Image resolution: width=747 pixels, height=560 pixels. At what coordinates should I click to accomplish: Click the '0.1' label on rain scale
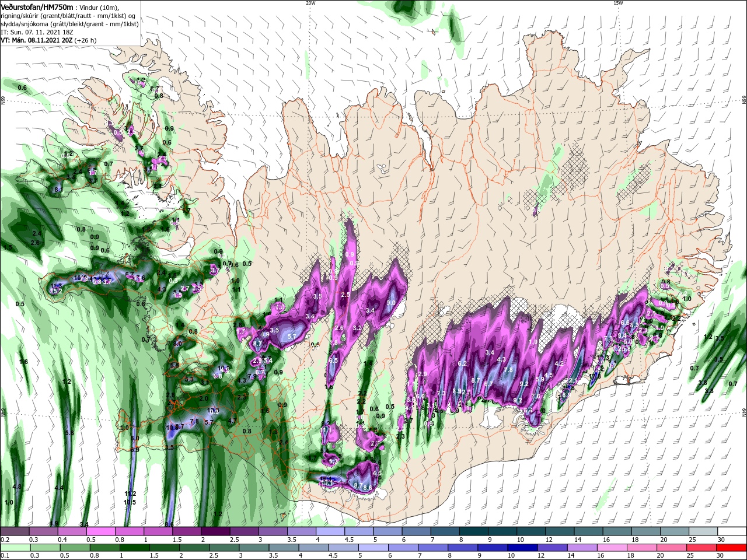(5, 556)
